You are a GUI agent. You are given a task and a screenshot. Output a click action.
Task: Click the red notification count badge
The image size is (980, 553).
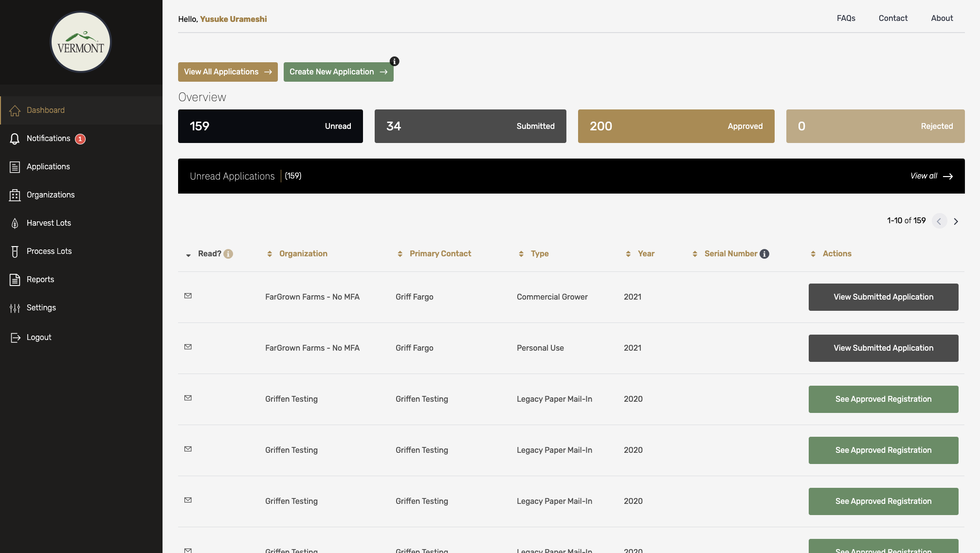point(80,139)
